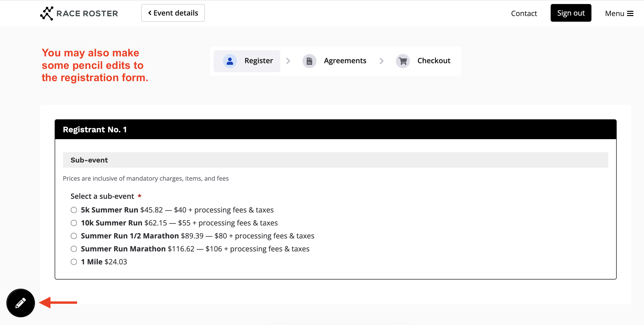Switch to the Agreements step
The width and height of the screenshot is (644, 325).
[x=345, y=61]
